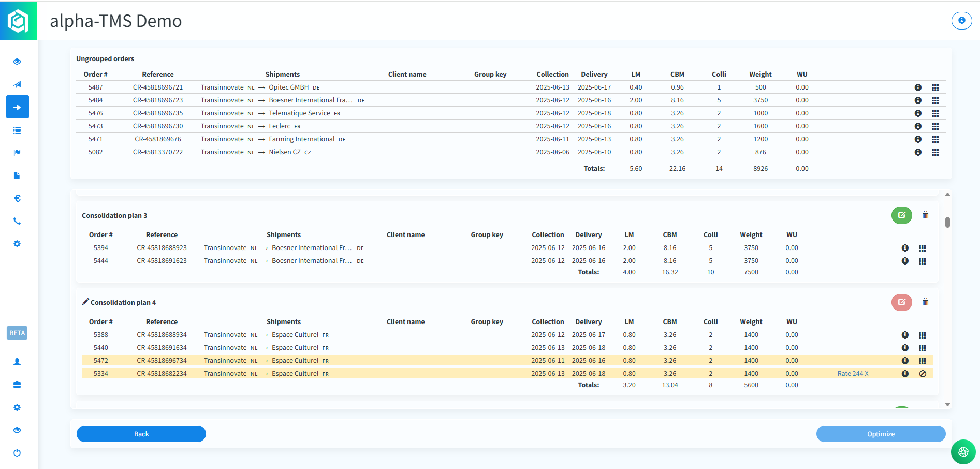Open the euro finance icon in the sidebar
Screen dimensions: 980x469
pyautogui.click(x=17, y=198)
